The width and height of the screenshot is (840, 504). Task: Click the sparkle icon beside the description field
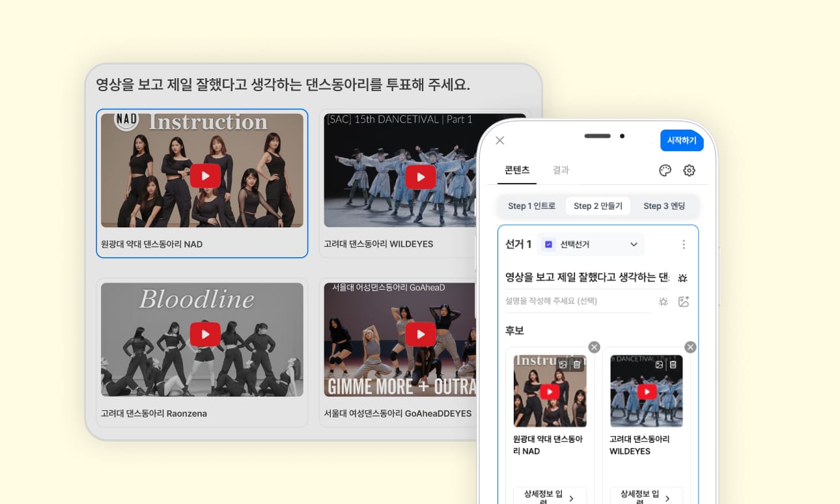point(663,301)
